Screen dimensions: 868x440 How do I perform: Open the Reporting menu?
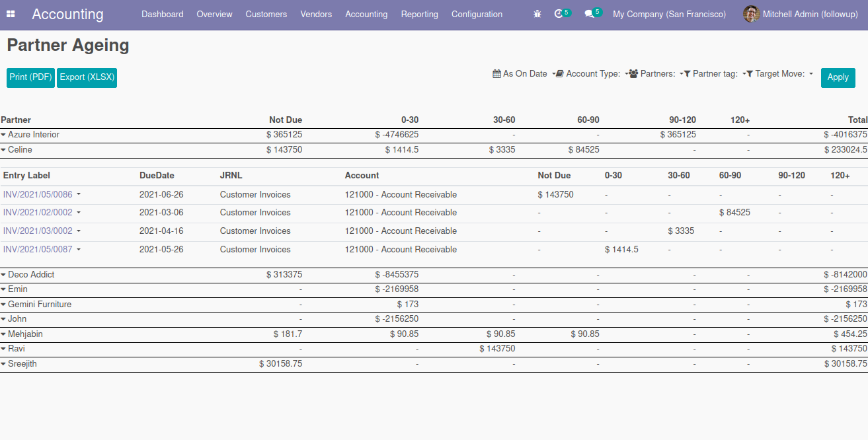(x=419, y=14)
